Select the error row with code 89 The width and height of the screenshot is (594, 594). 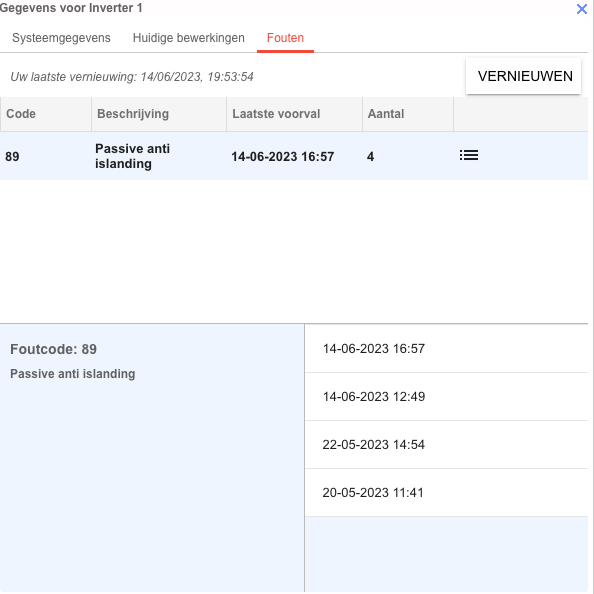point(294,156)
